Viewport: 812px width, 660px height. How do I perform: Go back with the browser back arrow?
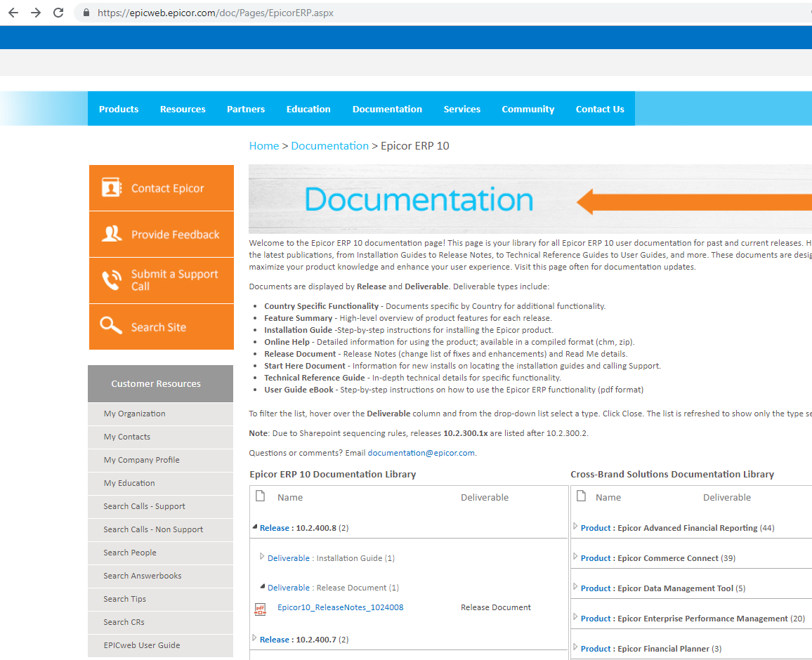click(13, 13)
